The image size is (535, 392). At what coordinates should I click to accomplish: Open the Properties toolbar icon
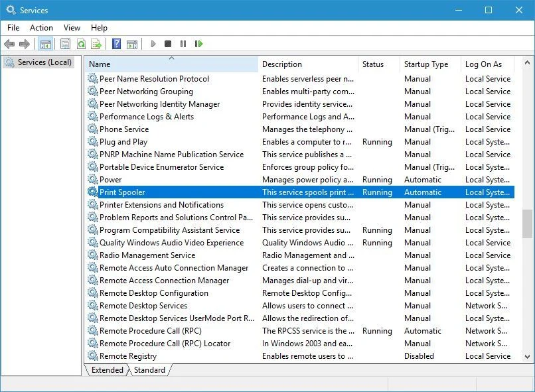65,44
